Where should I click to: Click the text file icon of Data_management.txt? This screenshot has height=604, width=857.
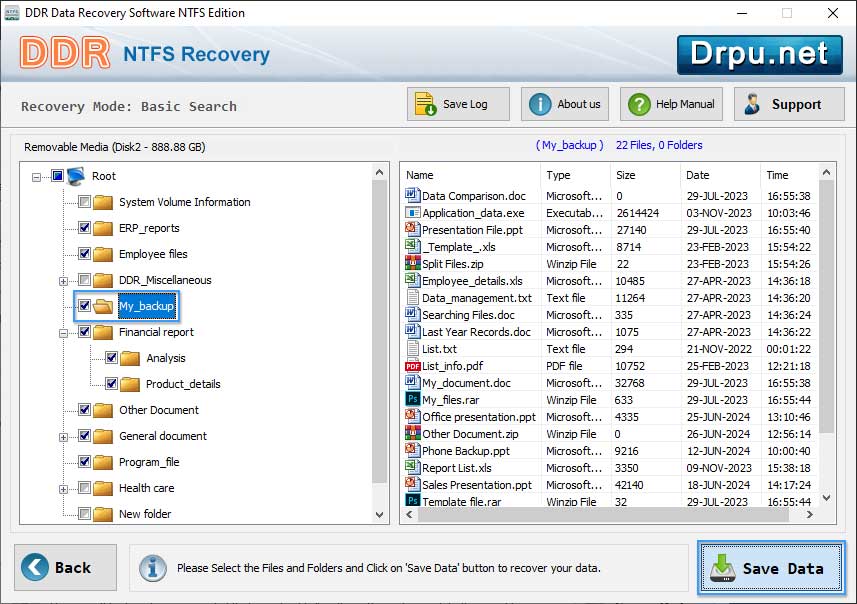click(413, 297)
